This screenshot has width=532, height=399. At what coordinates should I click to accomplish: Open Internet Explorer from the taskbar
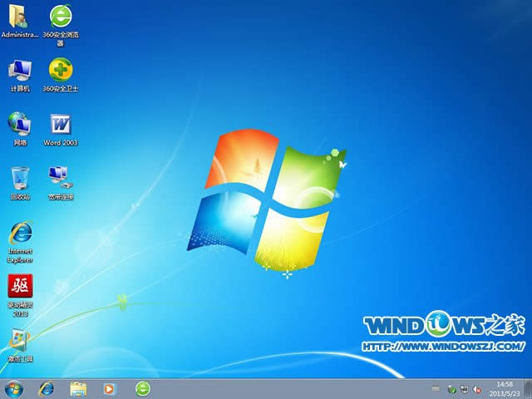(47, 388)
